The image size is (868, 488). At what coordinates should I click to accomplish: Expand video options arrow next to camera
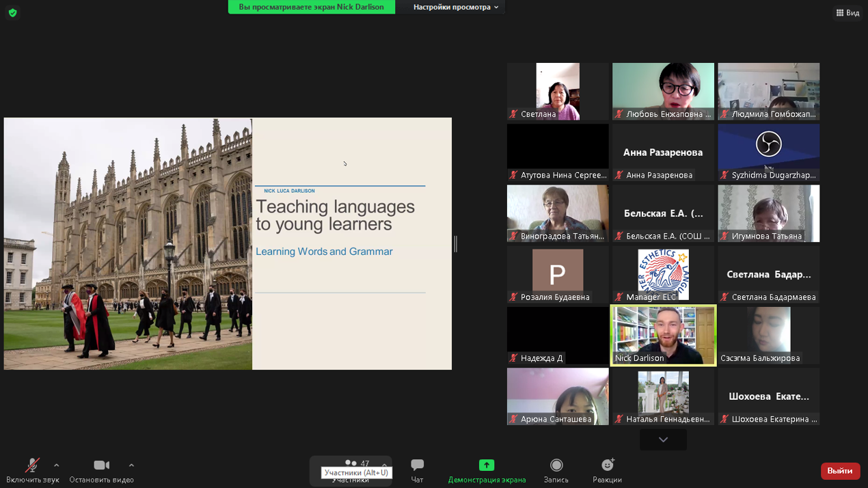131,465
